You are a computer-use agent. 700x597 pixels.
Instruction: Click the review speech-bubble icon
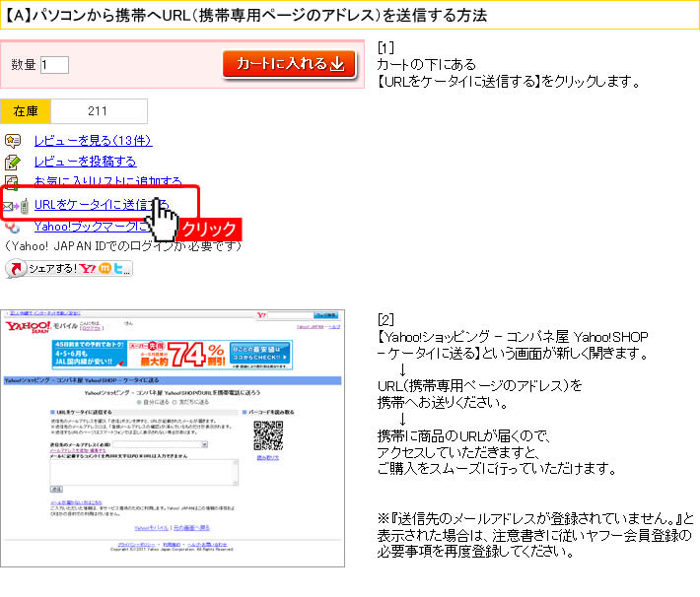[13, 141]
